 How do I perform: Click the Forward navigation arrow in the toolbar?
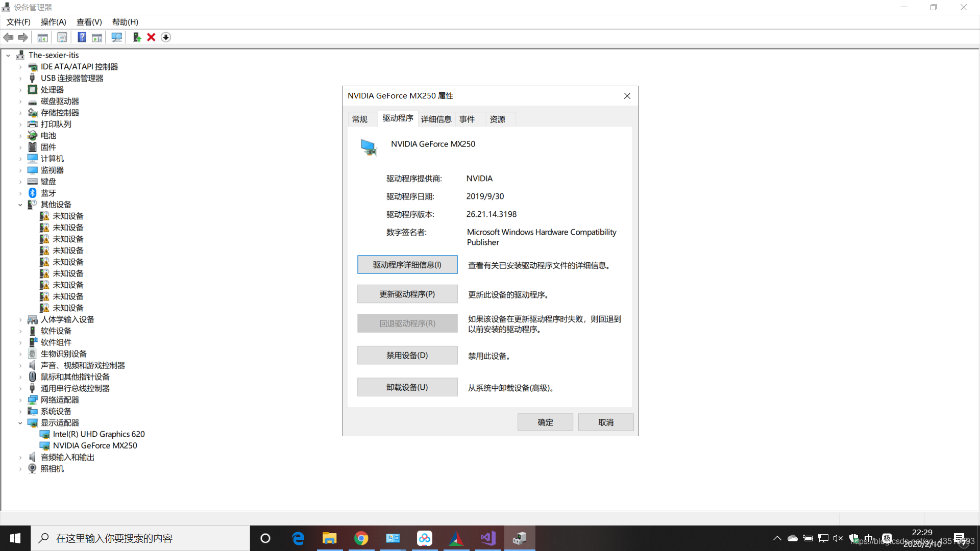coord(22,37)
